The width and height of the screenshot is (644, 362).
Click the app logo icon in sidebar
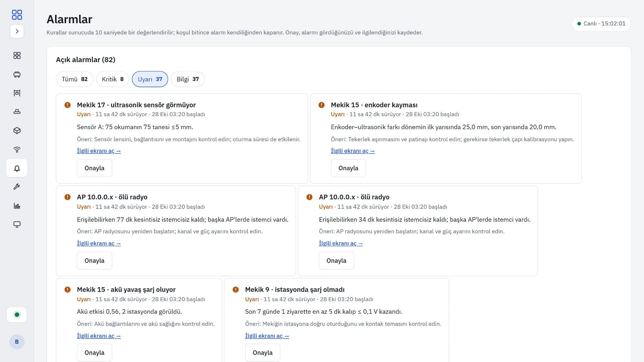pos(17,14)
